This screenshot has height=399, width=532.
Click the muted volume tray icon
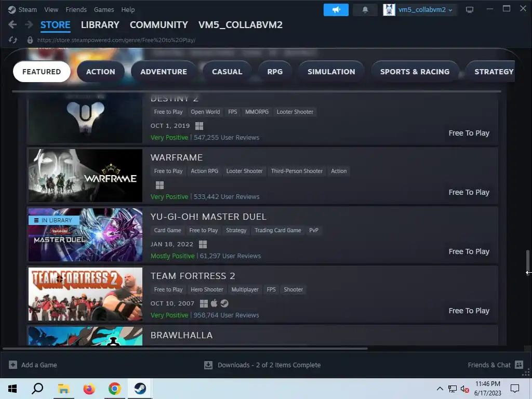click(x=465, y=389)
